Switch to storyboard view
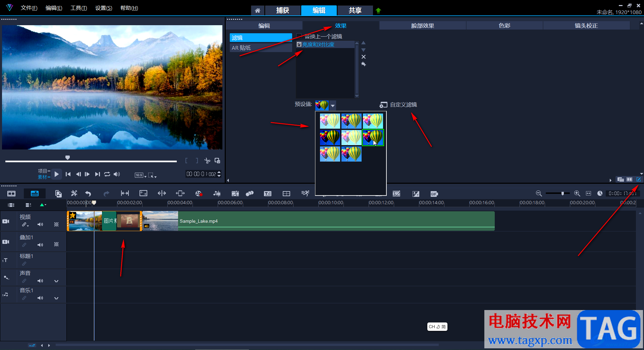The image size is (644, 350). point(11,193)
